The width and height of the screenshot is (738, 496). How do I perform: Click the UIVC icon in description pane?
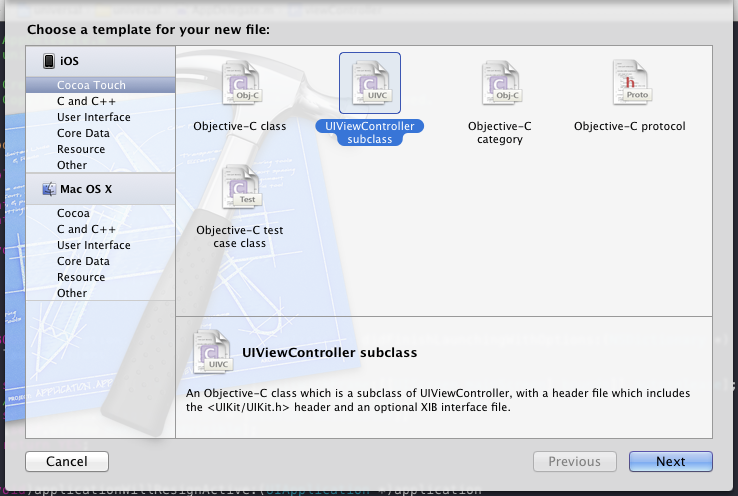tap(211, 352)
